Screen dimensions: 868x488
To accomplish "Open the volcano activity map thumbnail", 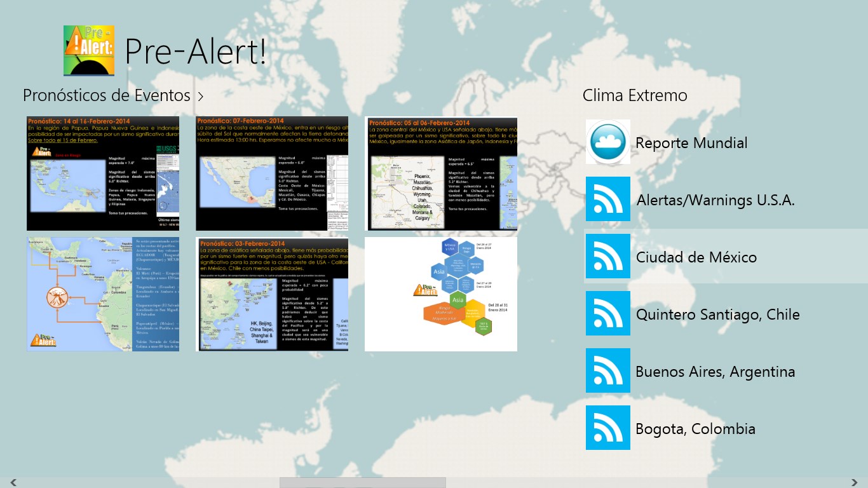I will point(103,294).
